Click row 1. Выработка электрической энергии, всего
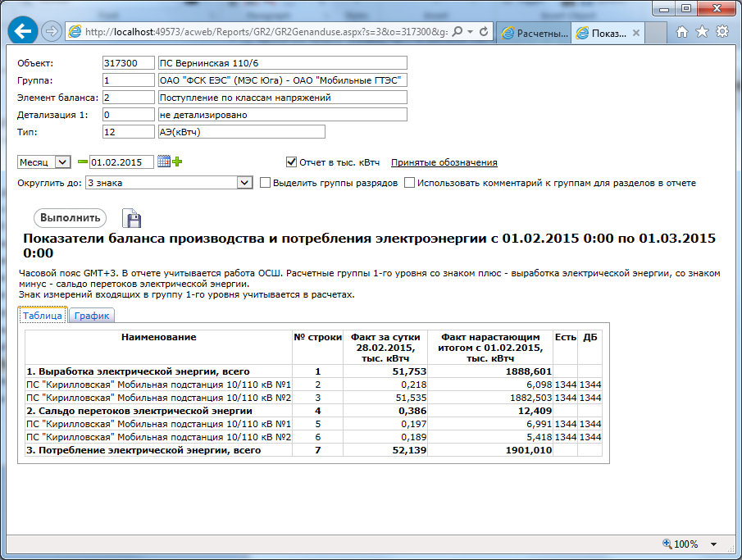 point(313,371)
